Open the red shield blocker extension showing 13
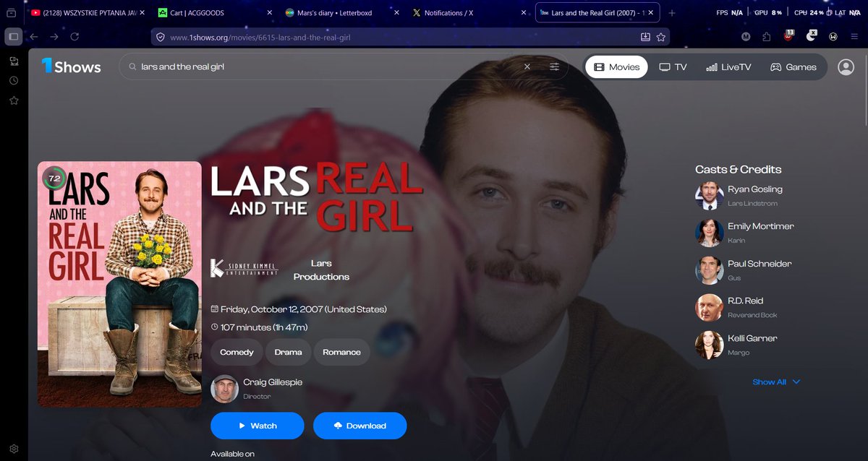Viewport: 868px width, 461px height. pos(789,36)
